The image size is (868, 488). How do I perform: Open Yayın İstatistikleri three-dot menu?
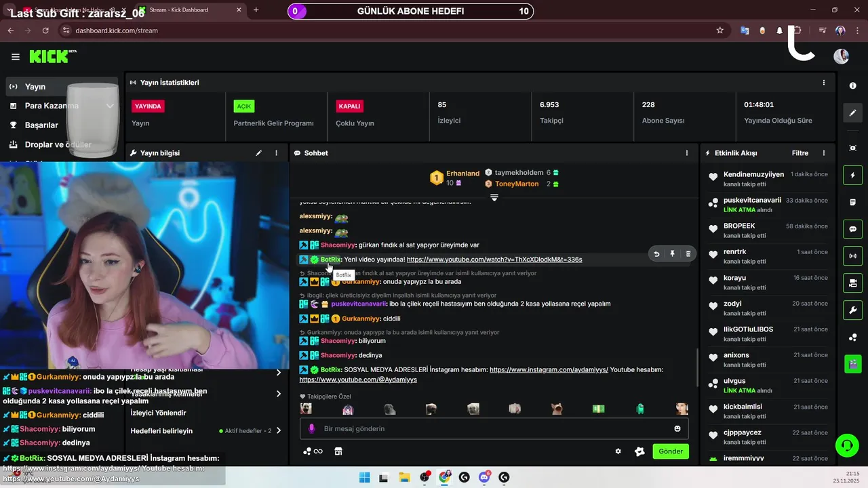[x=824, y=83]
